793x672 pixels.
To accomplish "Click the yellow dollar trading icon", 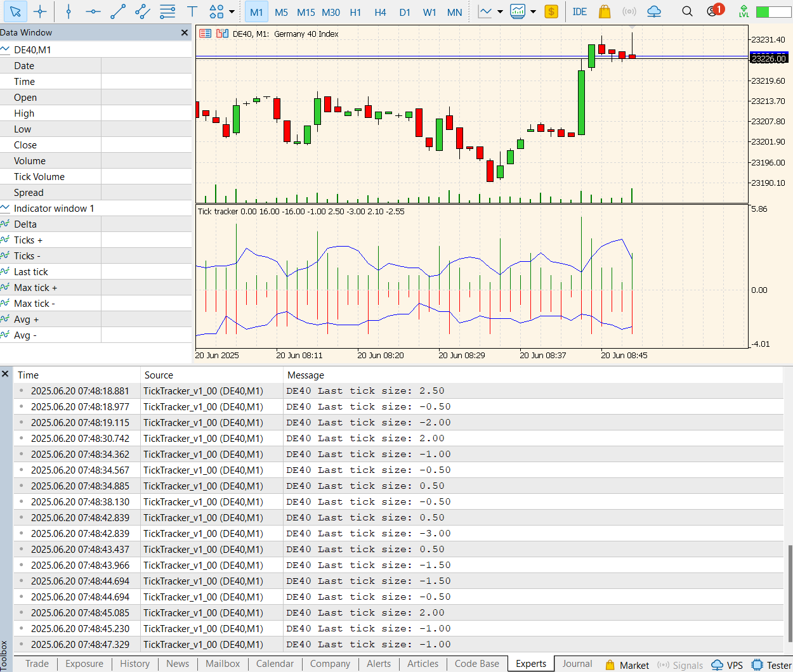I will click(551, 11).
